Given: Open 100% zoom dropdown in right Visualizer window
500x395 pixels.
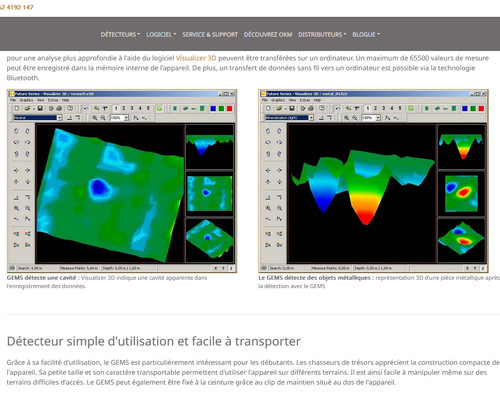Looking at the screenshot, I should (x=371, y=118).
